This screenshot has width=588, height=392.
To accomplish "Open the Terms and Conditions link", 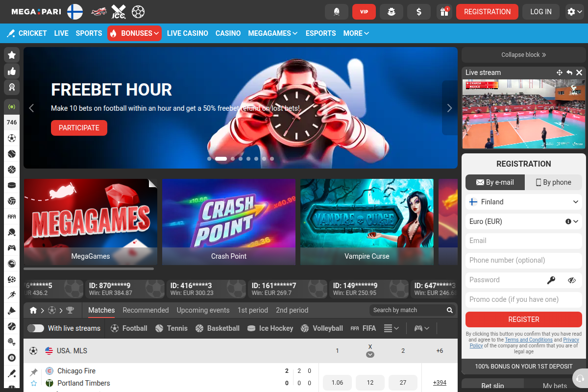I will 529,340.
